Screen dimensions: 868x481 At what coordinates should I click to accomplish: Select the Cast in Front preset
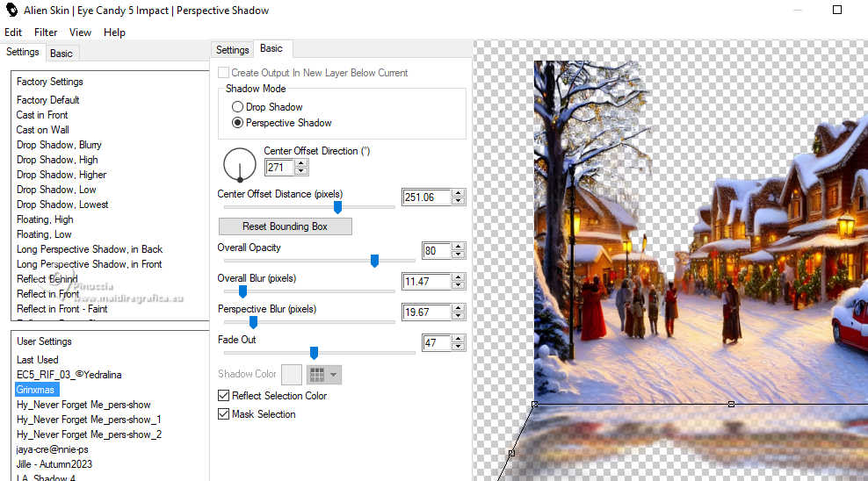42,115
